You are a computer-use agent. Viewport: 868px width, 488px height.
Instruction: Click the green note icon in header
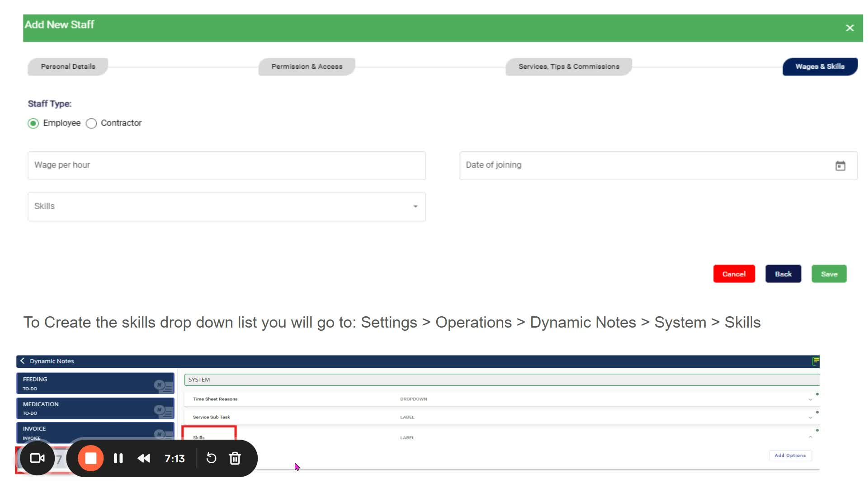[816, 361]
